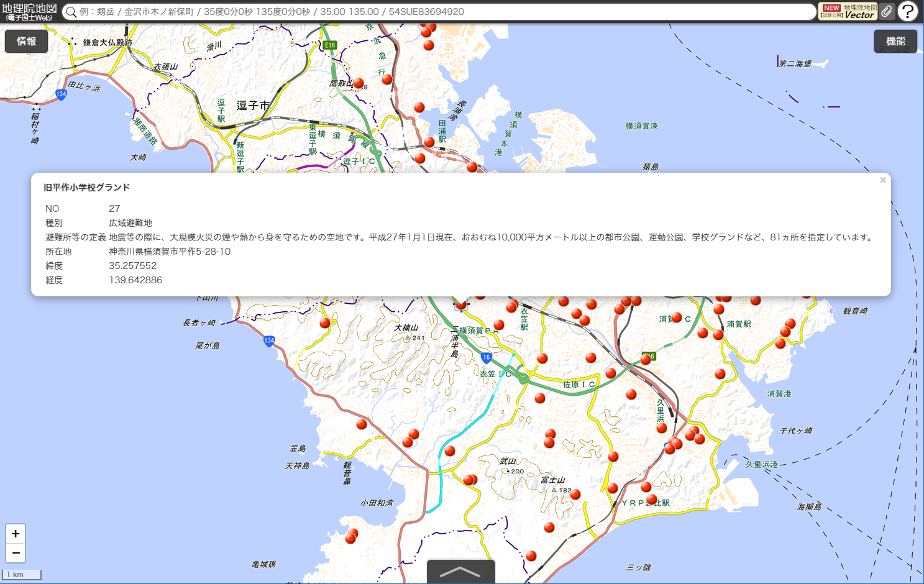Open the 機能 menu
Screen dimensions: 924x584
[895, 42]
